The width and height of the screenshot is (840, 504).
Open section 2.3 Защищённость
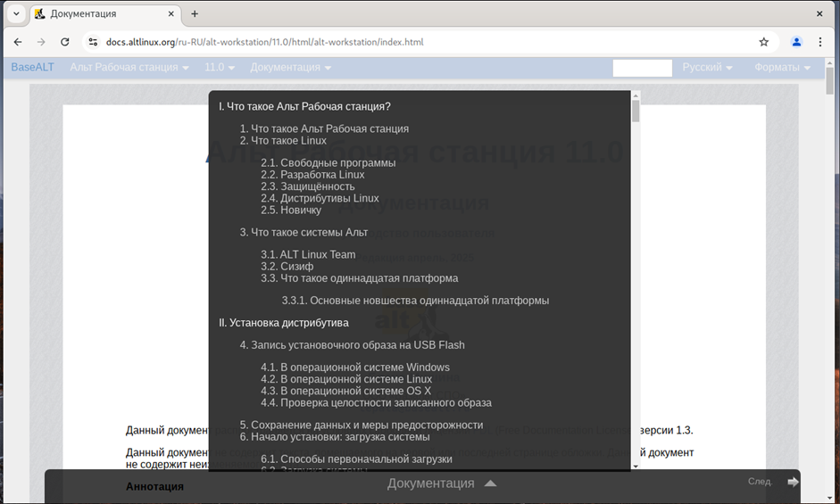pos(308,186)
